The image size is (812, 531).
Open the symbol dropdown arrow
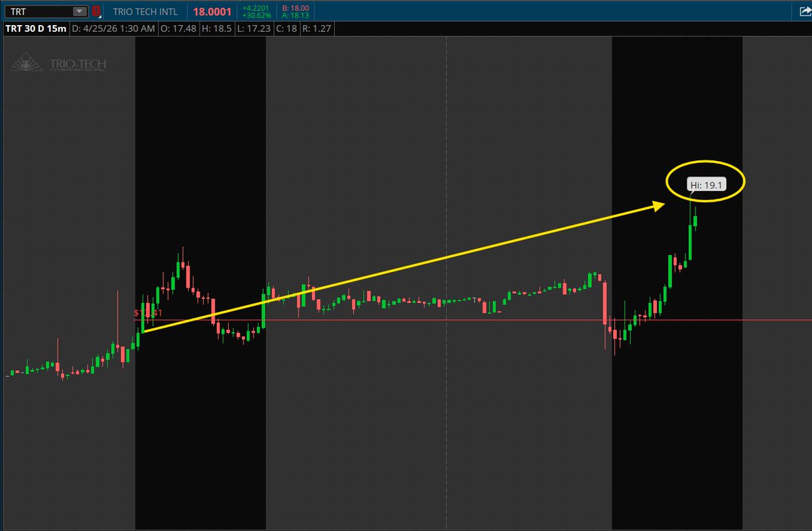[x=80, y=11]
